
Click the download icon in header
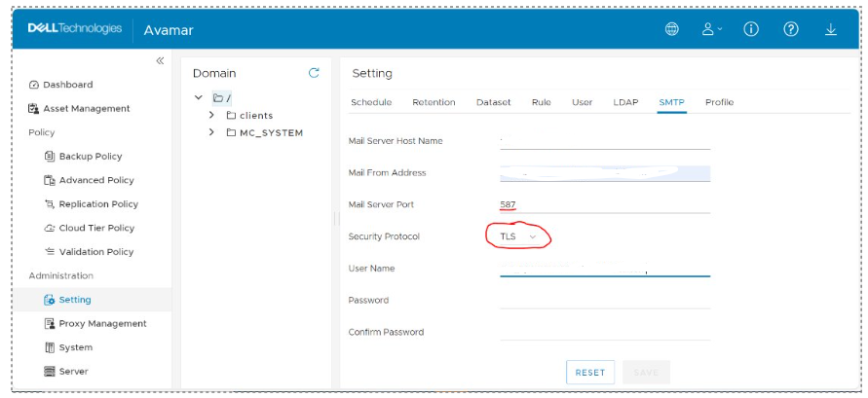[830, 29]
